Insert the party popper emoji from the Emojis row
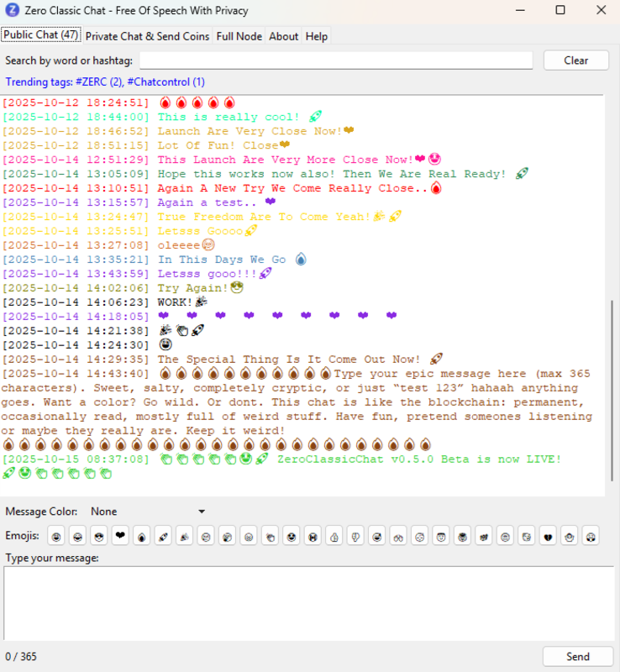Viewport: 620px width, 672px height. [185, 536]
